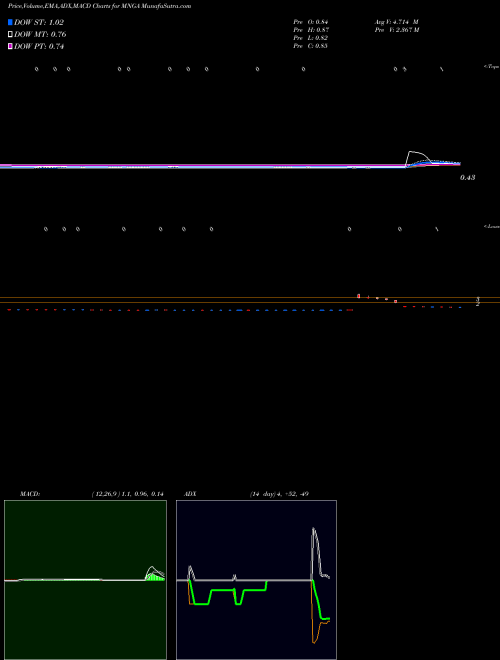Open the green MACD indicator chart panel

point(85,580)
